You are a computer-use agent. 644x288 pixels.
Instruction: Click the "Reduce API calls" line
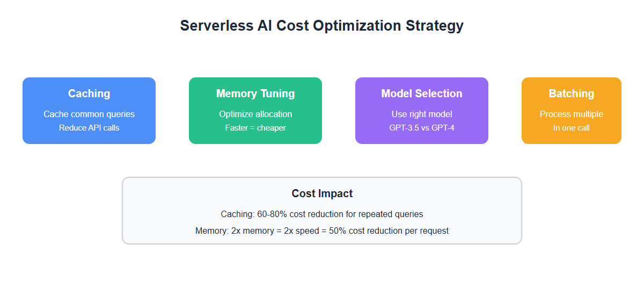(89, 128)
